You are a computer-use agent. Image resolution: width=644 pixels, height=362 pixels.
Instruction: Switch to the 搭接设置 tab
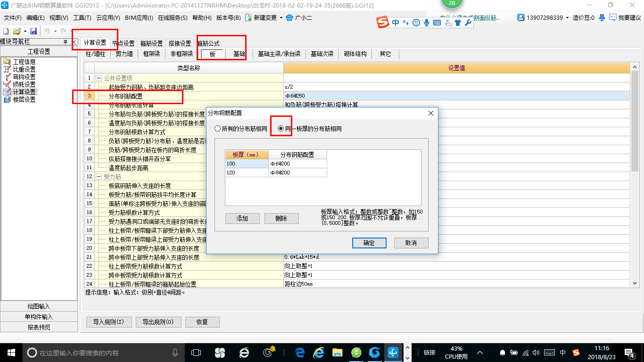pos(180,43)
